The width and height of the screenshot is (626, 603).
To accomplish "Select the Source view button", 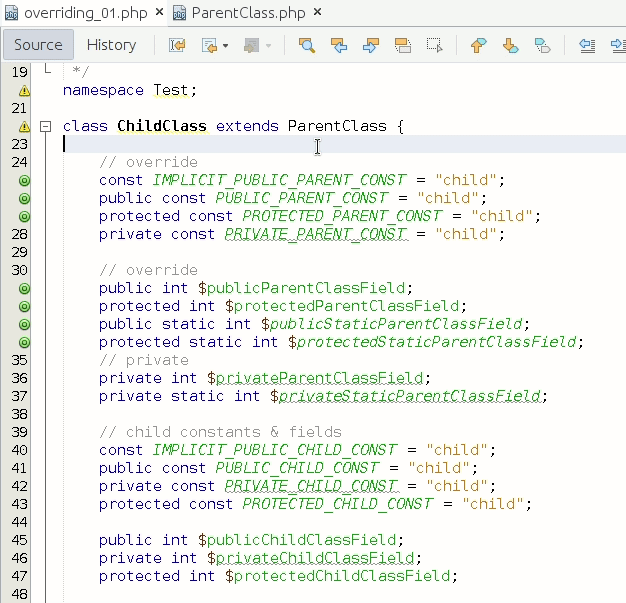I will click(x=38, y=45).
